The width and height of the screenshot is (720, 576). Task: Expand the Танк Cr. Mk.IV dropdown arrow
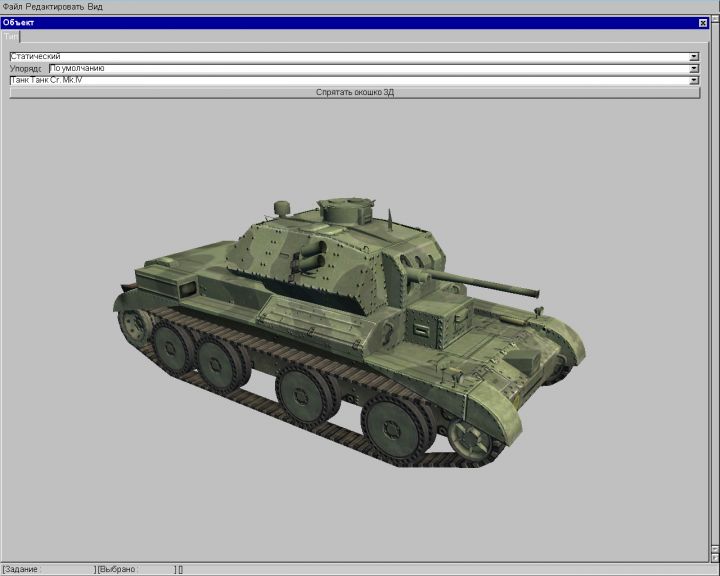coord(694,81)
